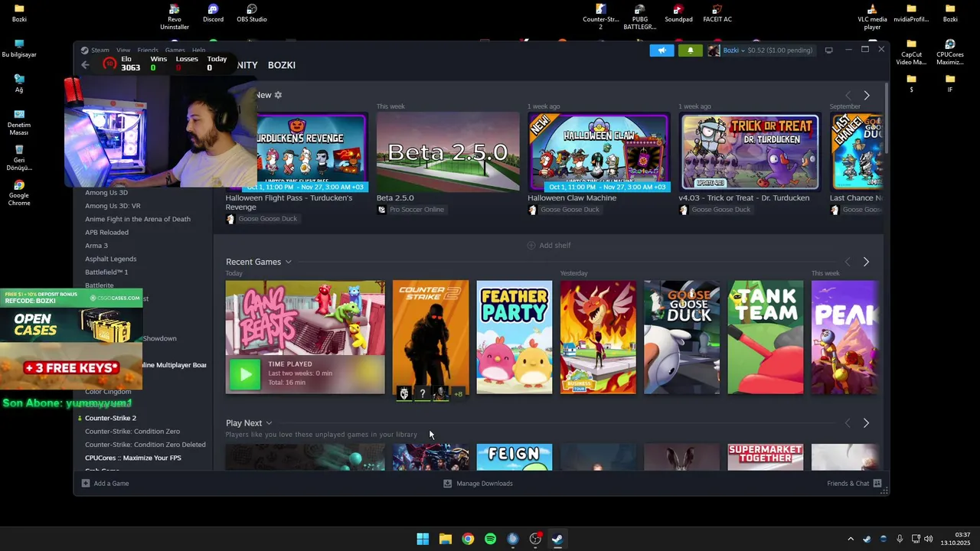980x551 pixels.
Task: Click the Windows Start button
Action: 423,539
